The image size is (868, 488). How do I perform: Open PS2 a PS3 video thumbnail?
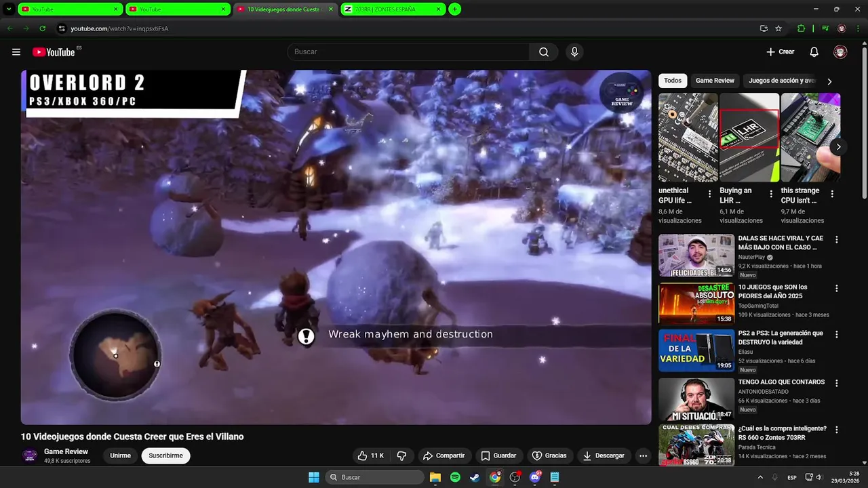696,350
